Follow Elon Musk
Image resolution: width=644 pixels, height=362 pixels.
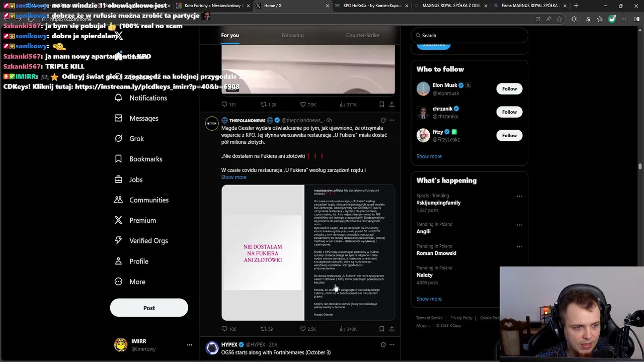(x=509, y=88)
